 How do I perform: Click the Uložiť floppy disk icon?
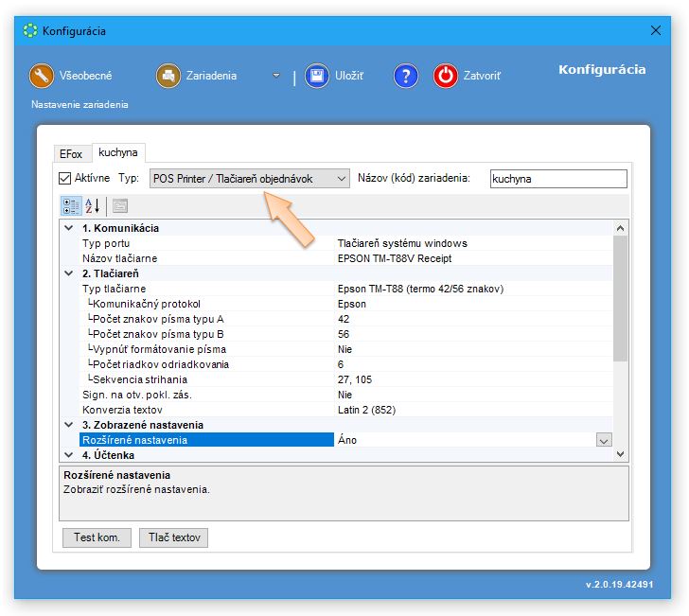click(x=316, y=76)
